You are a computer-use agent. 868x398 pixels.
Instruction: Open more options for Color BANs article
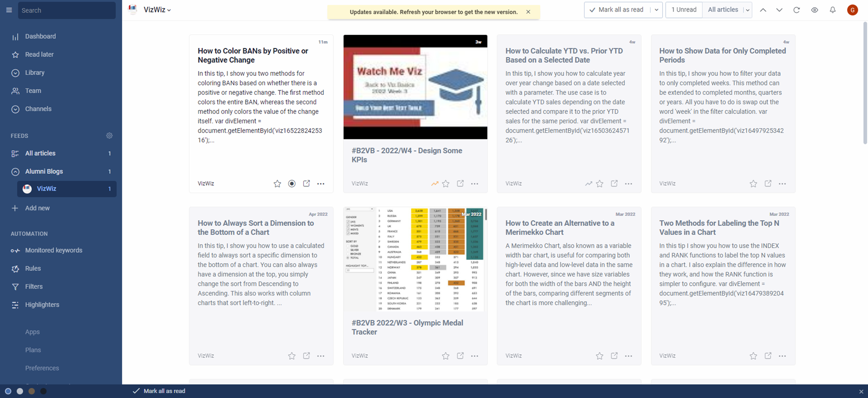[321, 184]
